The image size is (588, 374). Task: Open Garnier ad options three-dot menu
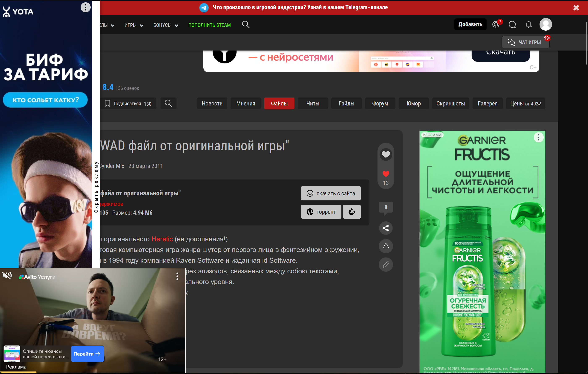coord(538,137)
